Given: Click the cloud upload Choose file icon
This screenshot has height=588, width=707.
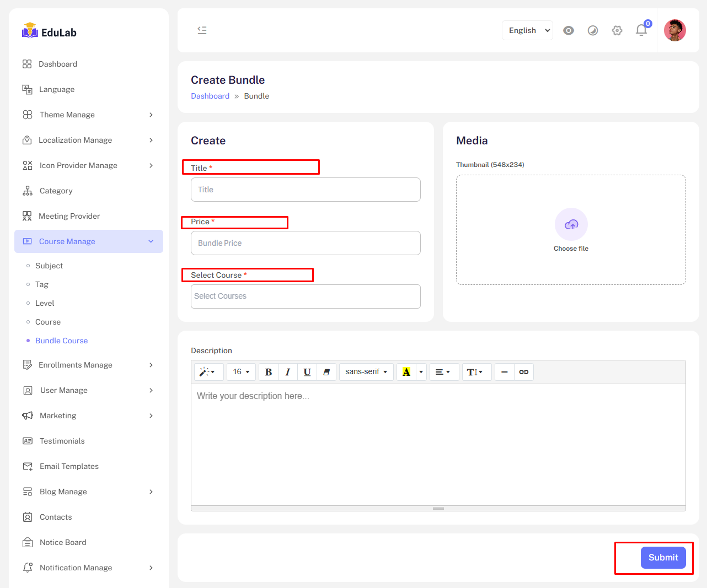Looking at the screenshot, I should (571, 224).
